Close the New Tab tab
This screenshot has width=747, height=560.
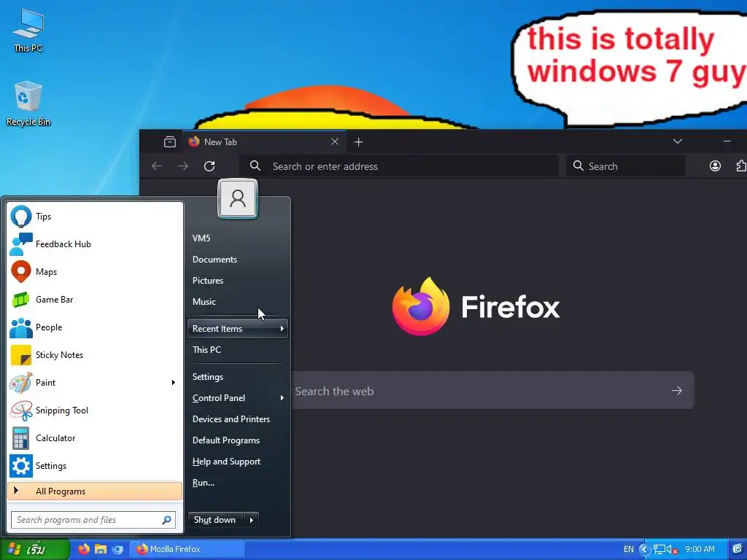334,141
